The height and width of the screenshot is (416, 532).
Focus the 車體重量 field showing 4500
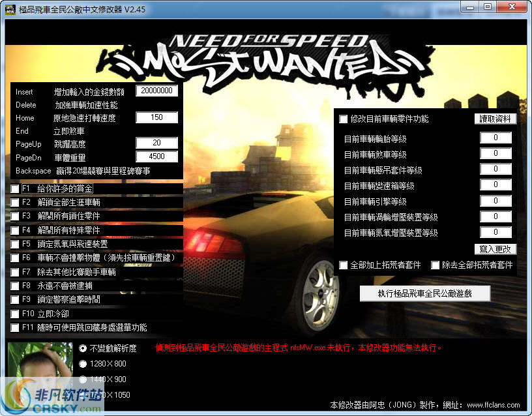click(156, 156)
